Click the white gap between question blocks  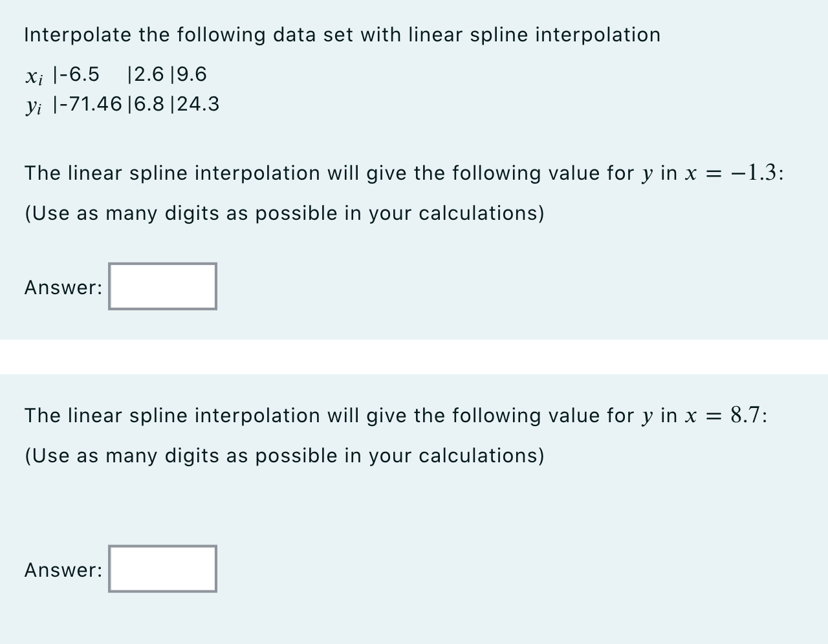[414, 357]
